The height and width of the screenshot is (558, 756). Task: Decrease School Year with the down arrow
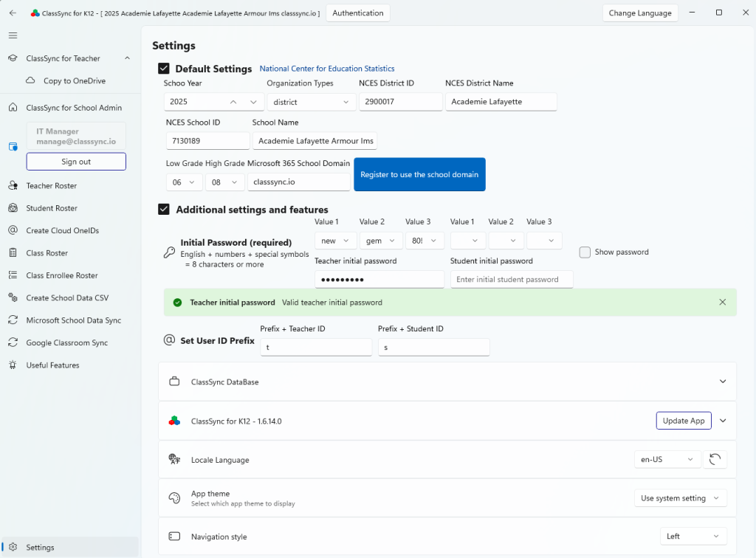point(254,102)
